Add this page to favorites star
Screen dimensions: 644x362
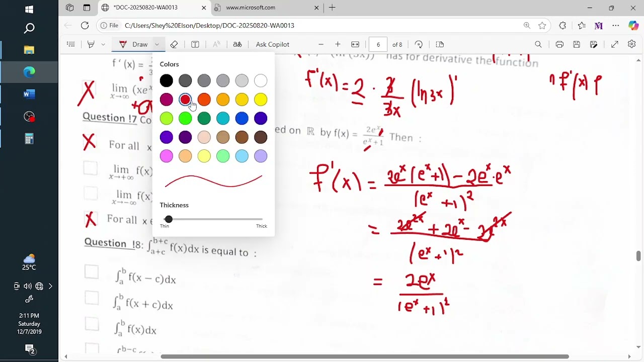coord(542,25)
